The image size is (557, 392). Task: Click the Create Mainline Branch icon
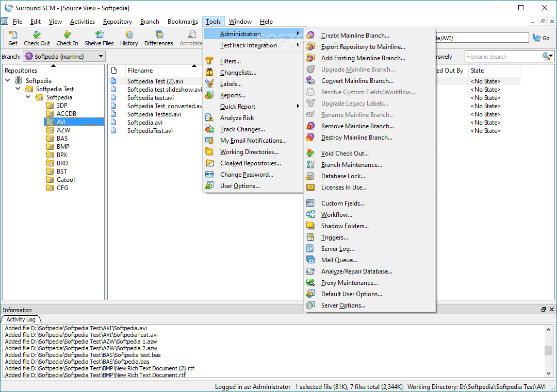[x=310, y=35]
